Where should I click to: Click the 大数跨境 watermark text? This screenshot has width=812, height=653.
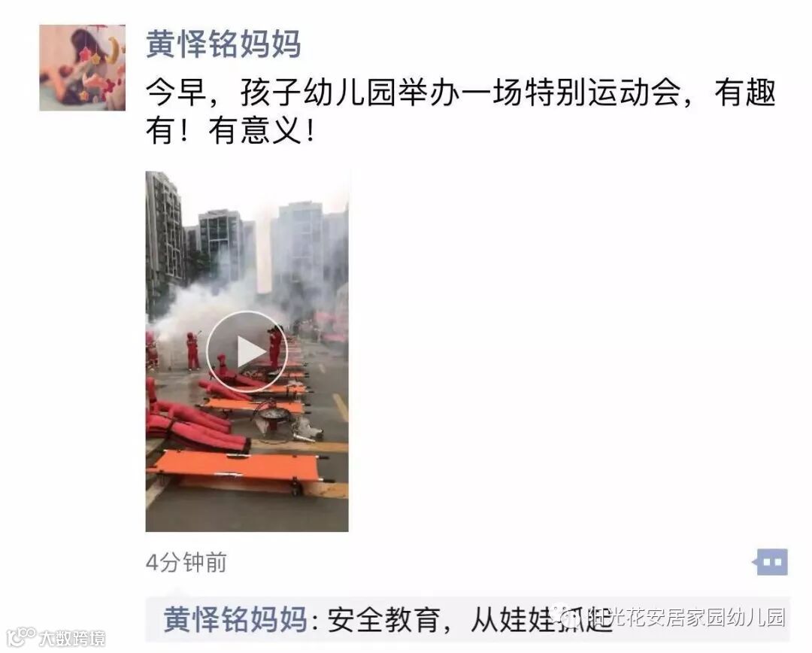pyautogui.click(x=72, y=637)
